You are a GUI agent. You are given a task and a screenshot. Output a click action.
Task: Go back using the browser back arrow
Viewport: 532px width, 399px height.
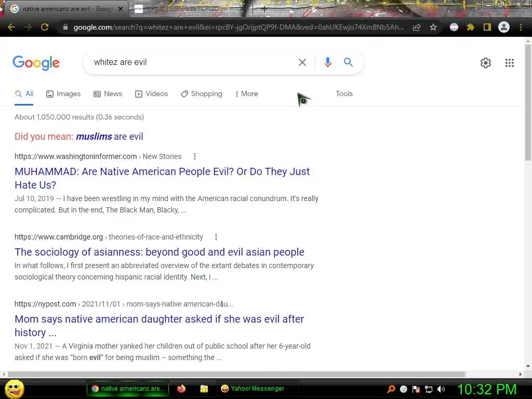click(x=11, y=27)
